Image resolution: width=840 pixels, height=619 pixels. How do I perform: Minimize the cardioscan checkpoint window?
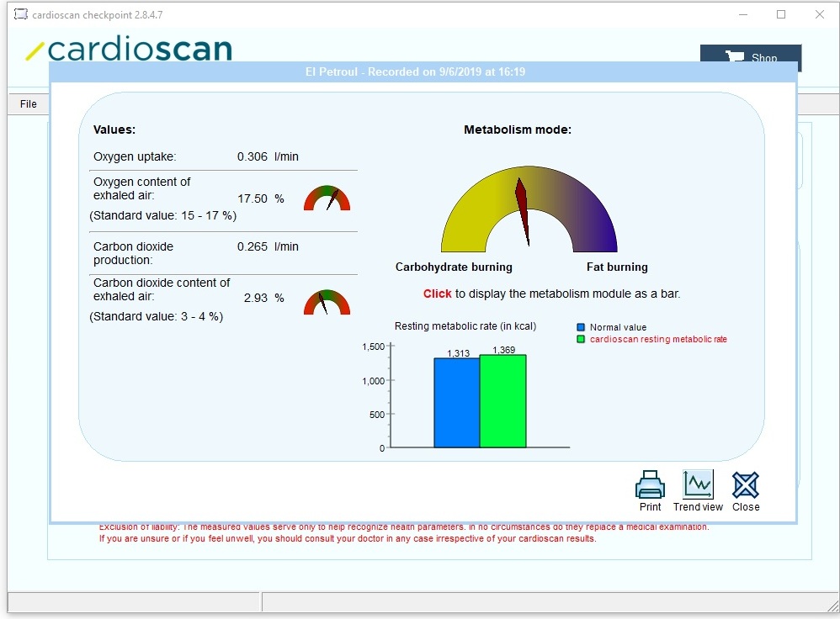(743, 14)
